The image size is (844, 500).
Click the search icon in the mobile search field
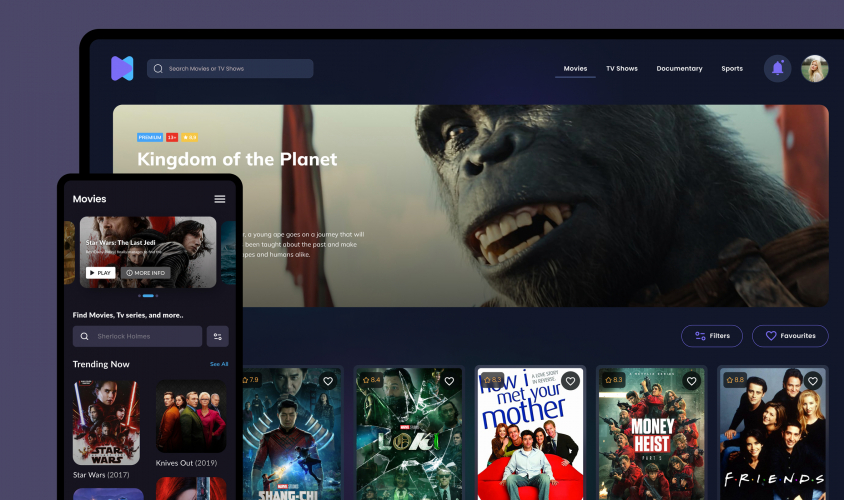85,336
